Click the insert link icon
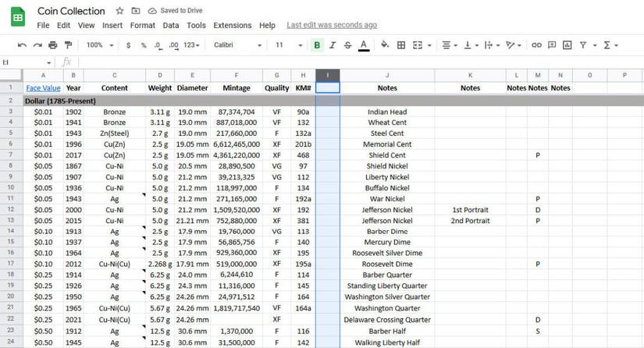Image resolution: width=644 pixels, height=348 pixels. click(x=536, y=45)
